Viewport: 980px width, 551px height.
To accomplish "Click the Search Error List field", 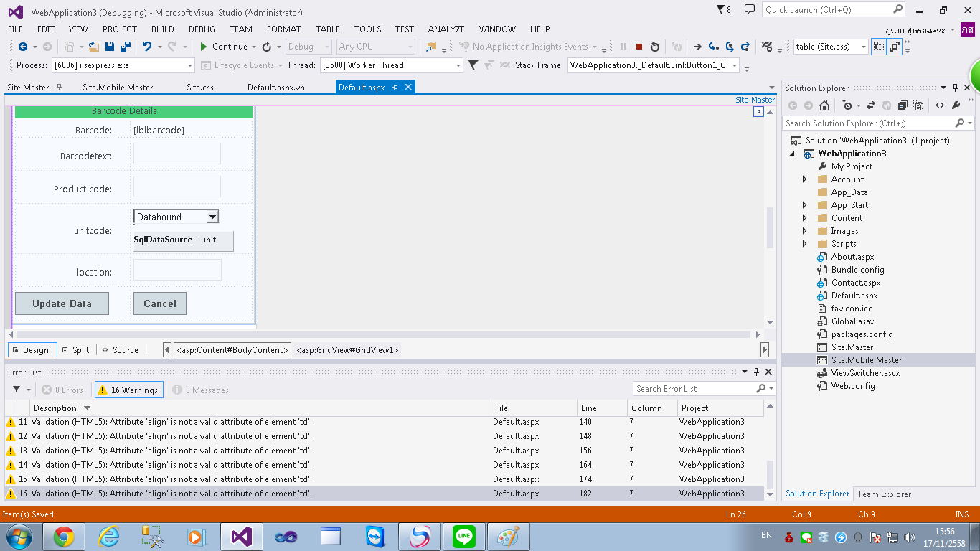I will (705, 389).
